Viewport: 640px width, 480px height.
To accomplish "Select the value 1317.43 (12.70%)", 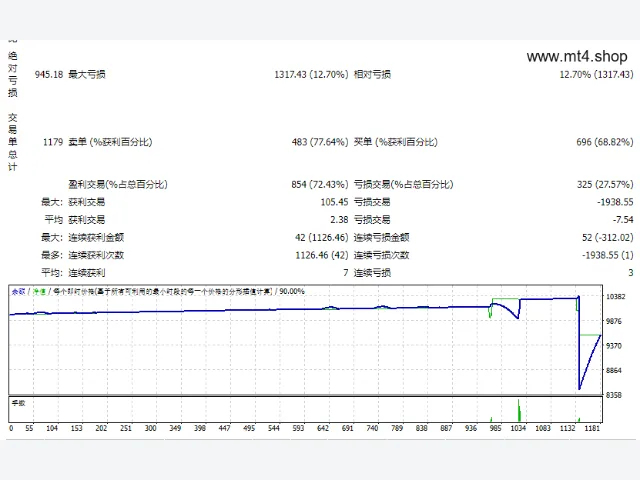I will 311,74.
